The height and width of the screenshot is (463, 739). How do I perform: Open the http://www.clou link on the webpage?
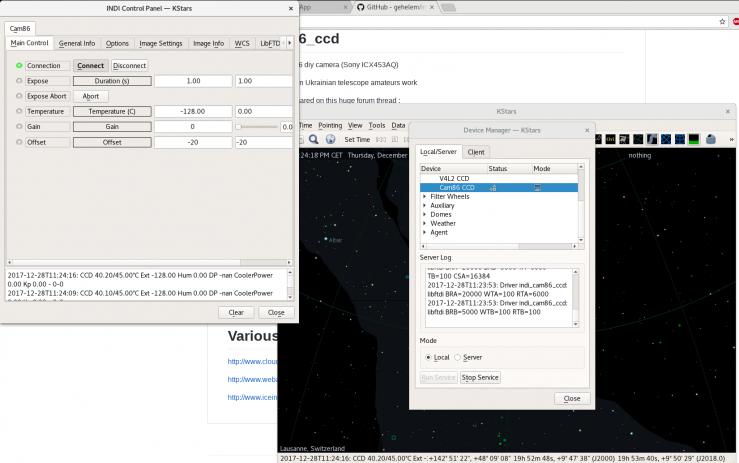[x=253, y=362]
